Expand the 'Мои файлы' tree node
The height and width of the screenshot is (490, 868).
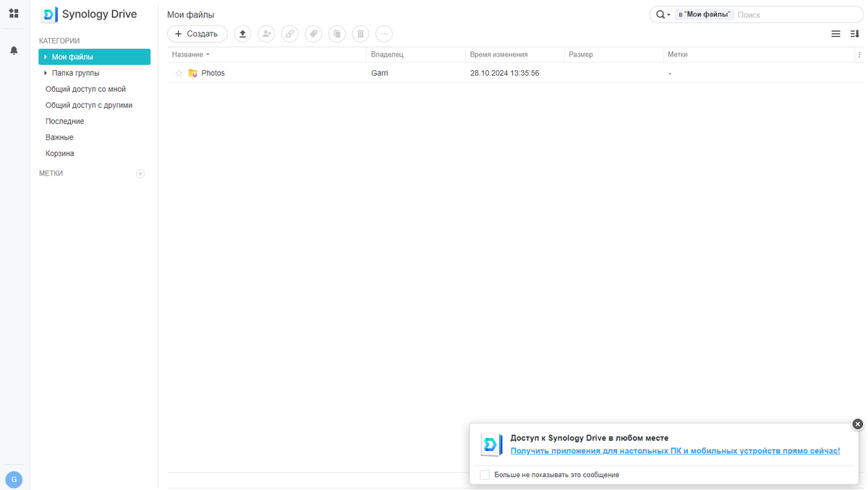(x=46, y=57)
